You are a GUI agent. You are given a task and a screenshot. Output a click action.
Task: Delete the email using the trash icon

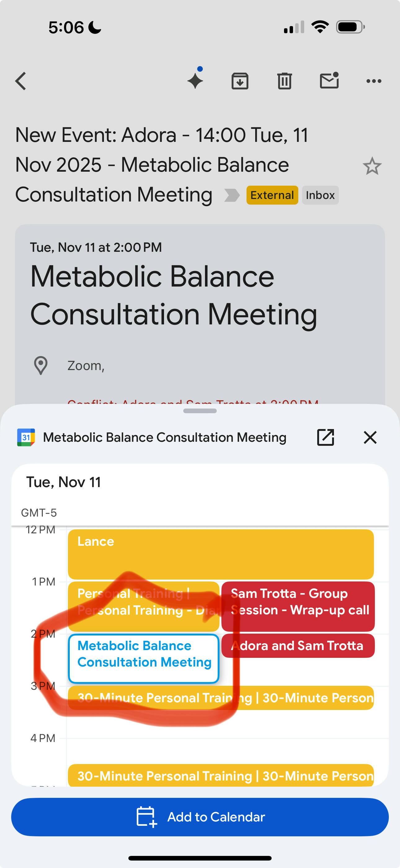(284, 81)
